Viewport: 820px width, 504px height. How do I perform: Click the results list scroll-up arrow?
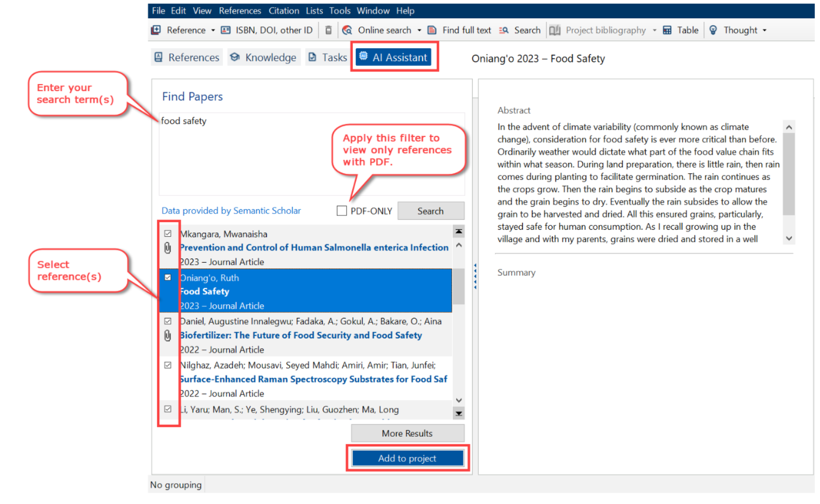point(459,245)
